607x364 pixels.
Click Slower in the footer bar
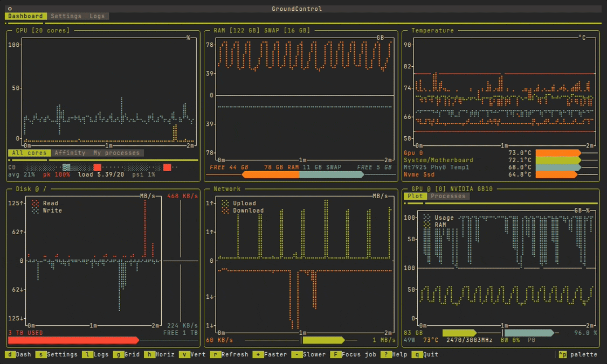308,354
